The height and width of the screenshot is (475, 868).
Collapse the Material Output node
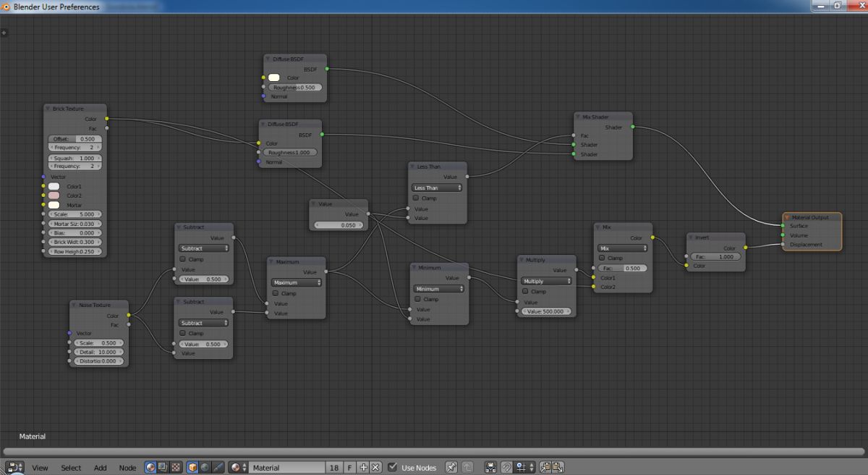pyautogui.click(x=787, y=217)
